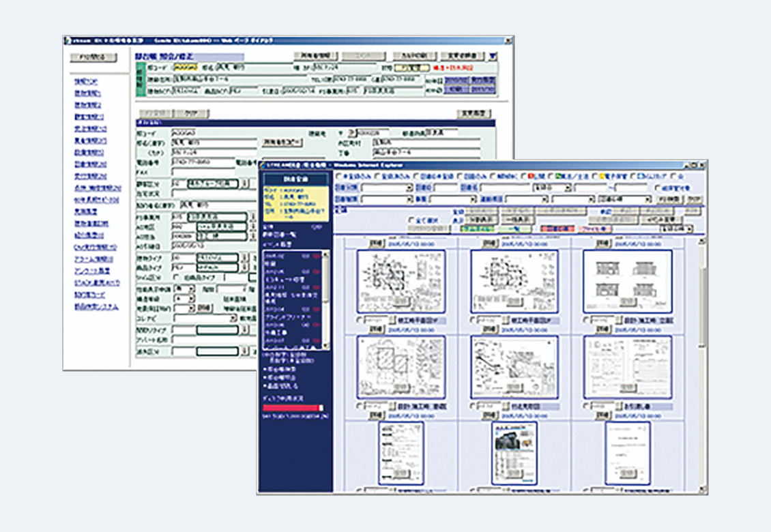Open the first dropdown in the front window's first filter row
The height and width of the screenshot is (532, 771).
click(387, 188)
